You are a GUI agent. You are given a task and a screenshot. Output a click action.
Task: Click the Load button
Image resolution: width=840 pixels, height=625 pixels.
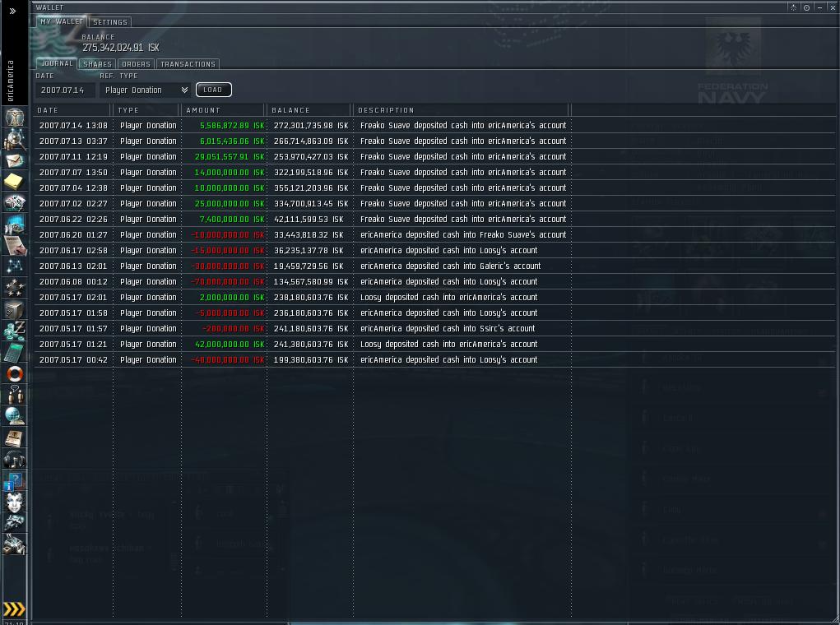tap(213, 90)
